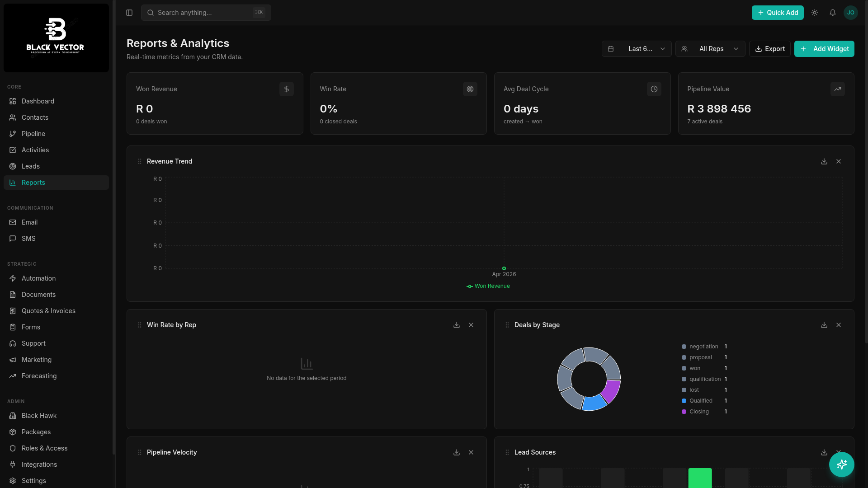The width and height of the screenshot is (868, 488).
Task: Open Email in the sidebar
Action: click(x=56, y=222)
